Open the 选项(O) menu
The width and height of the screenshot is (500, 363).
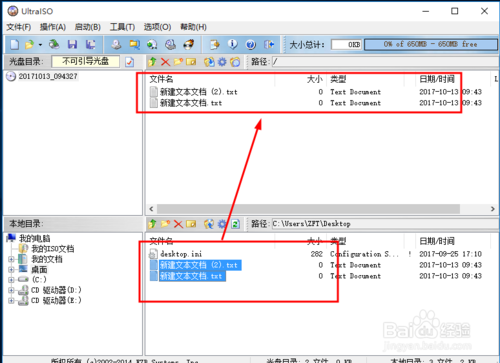pos(157,27)
